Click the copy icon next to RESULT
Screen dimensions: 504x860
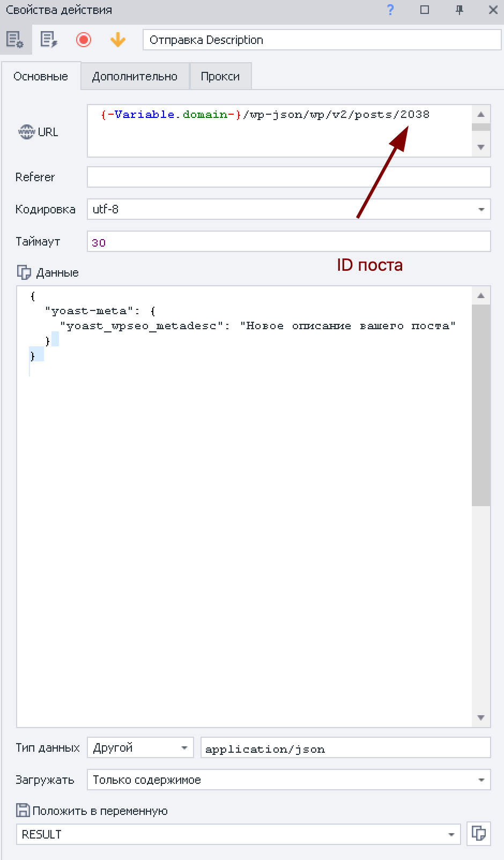coord(478,833)
